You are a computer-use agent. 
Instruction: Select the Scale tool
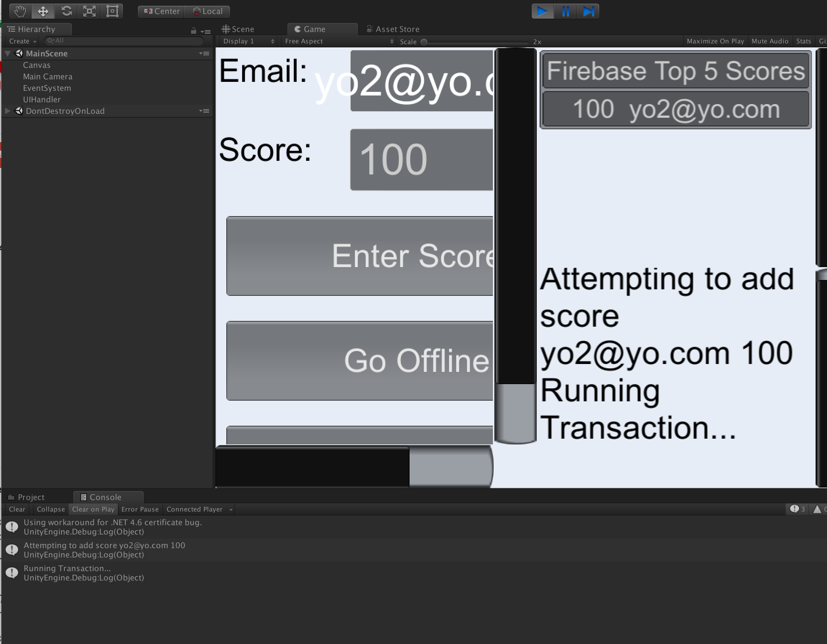click(x=89, y=11)
